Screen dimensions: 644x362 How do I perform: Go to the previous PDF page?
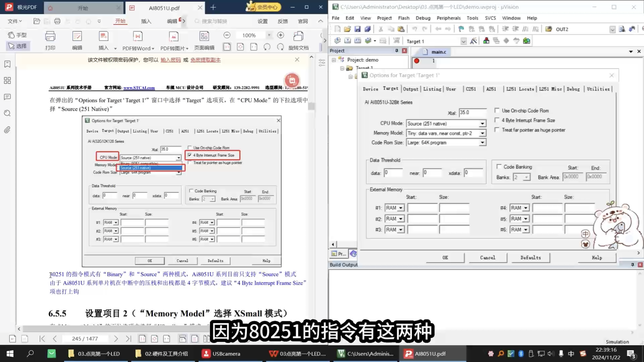[55, 338]
